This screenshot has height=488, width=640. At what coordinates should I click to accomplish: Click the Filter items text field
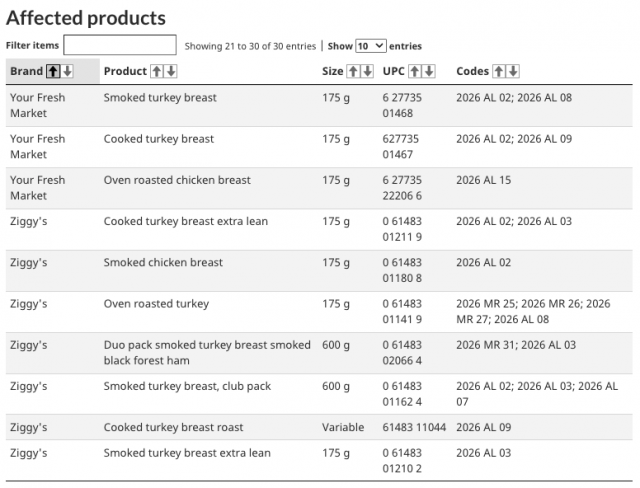click(x=120, y=46)
